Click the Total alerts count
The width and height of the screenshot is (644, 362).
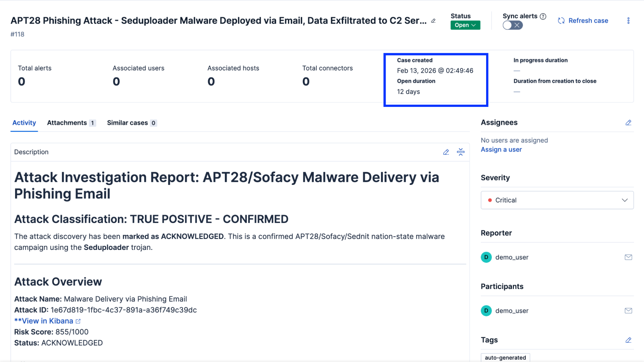pos(22,81)
